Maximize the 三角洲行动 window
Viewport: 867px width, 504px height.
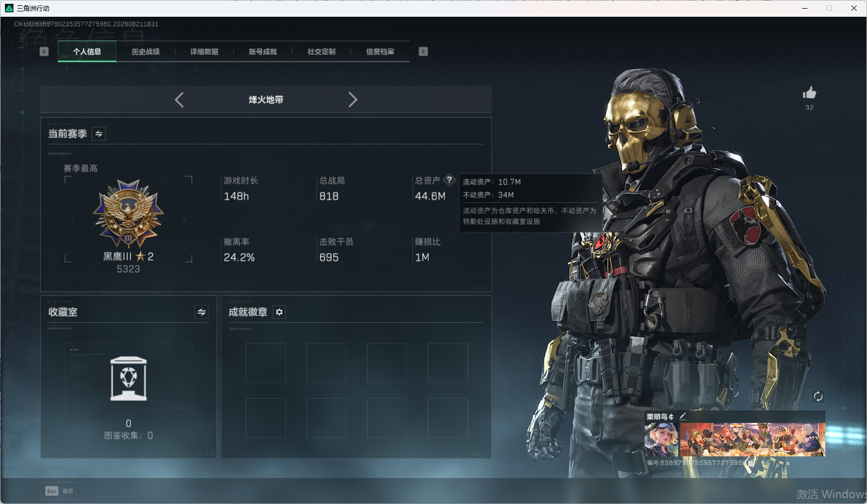pyautogui.click(x=829, y=8)
